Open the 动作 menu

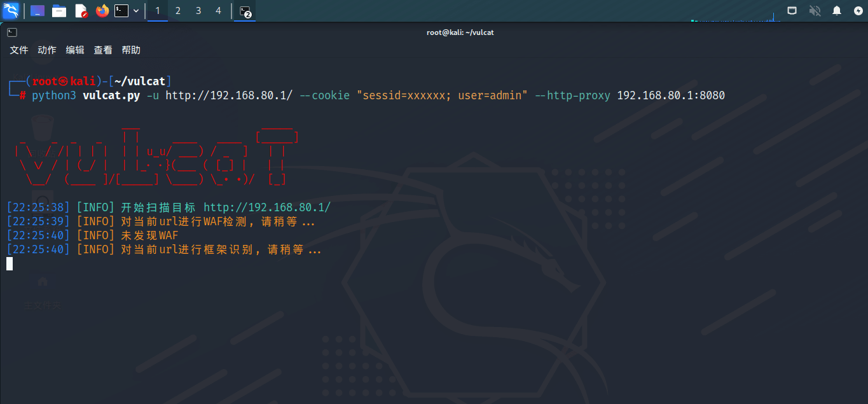(x=47, y=50)
